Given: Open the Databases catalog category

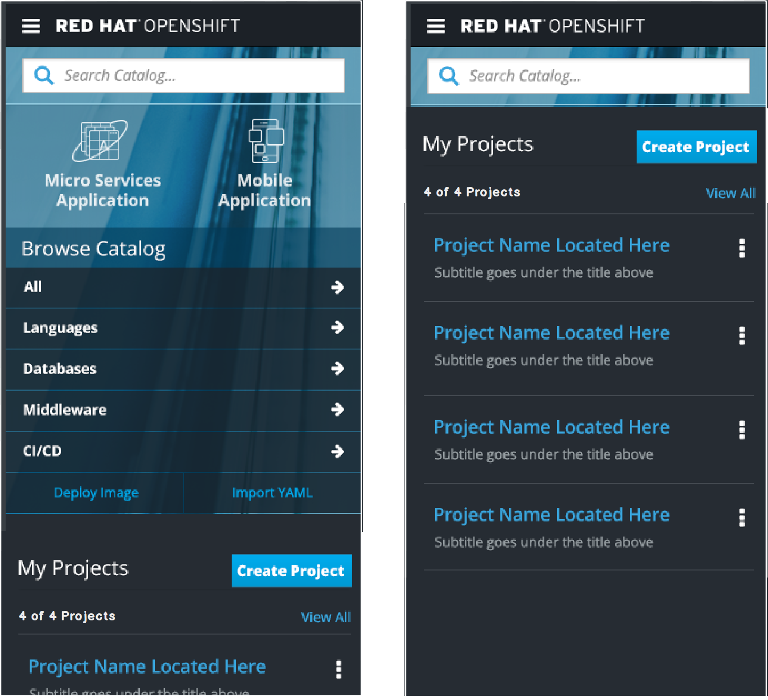Looking at the screenshot, I should (x=183, y=369).
